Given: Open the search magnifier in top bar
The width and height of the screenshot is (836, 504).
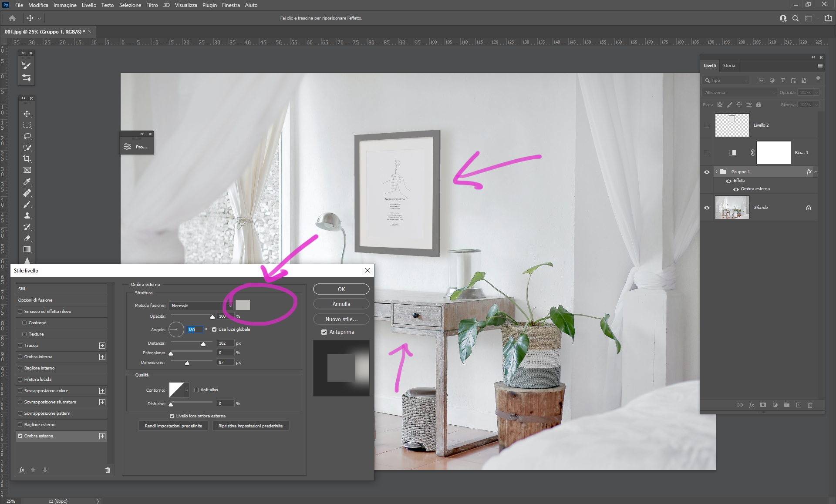Looking at the screenshot, I should coord(795,18).
